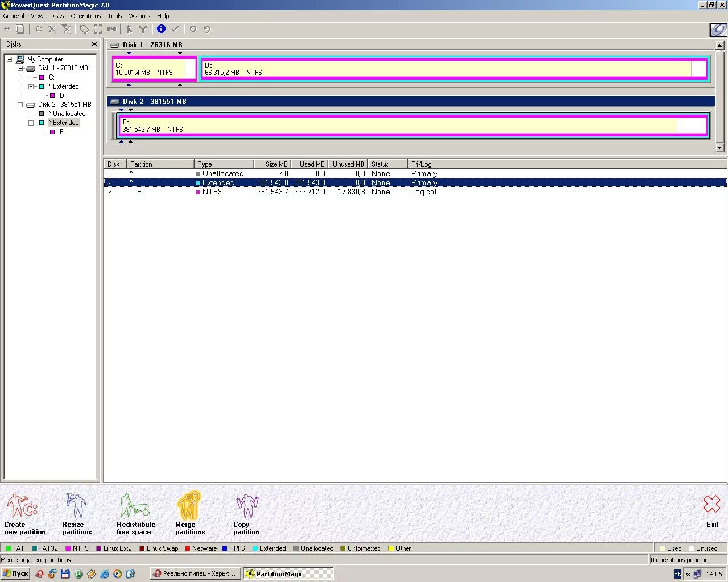728x582 pixels.
Task: Click the Copy toolbar icon with stacked pages
Action: coord(20,29)
